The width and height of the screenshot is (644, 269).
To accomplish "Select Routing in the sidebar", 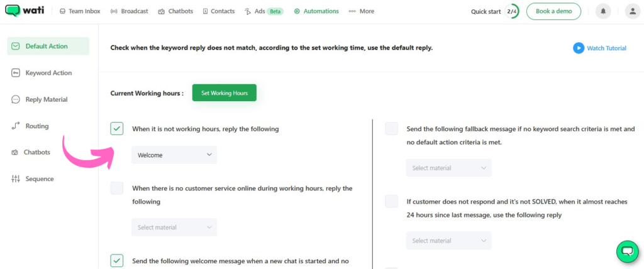I will point(36,126).
